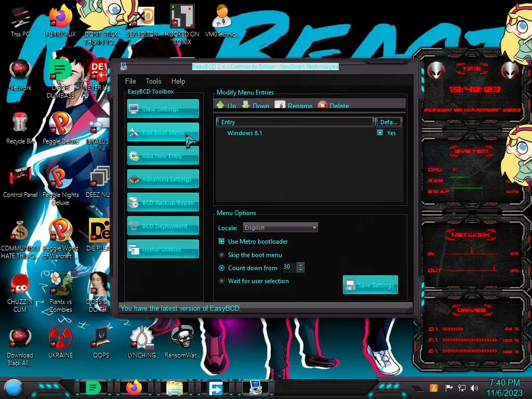
Task: Open HOOKED ON XONIX shortcut
Action: (x=182, y=25)
